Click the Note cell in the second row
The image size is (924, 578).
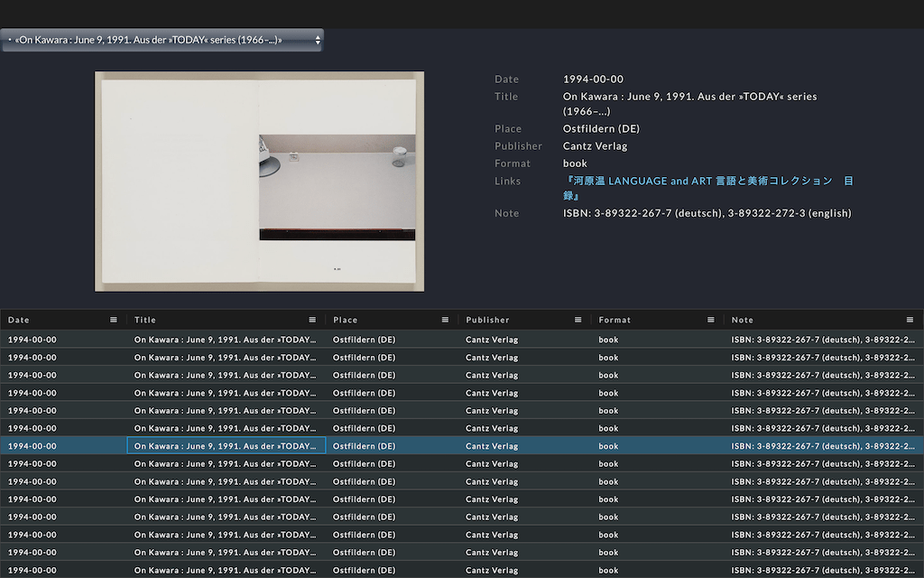pyautogui.click(x=823, y=358)
